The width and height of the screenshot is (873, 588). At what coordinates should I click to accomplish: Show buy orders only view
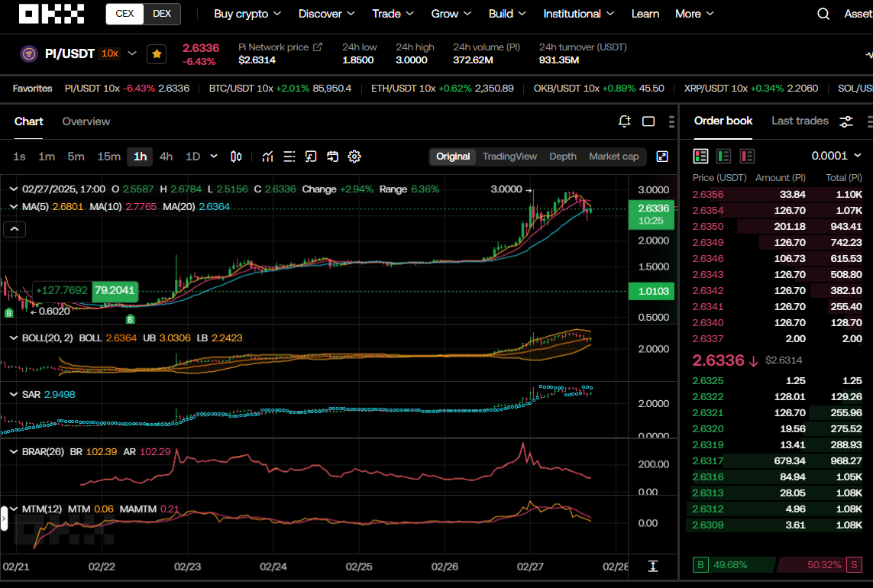[724, 157]
